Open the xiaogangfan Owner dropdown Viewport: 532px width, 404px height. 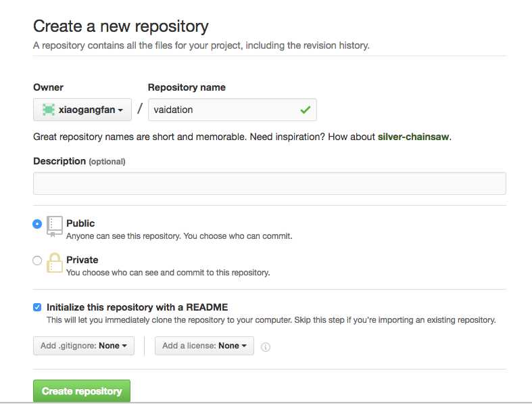click(x=82, y=110)
